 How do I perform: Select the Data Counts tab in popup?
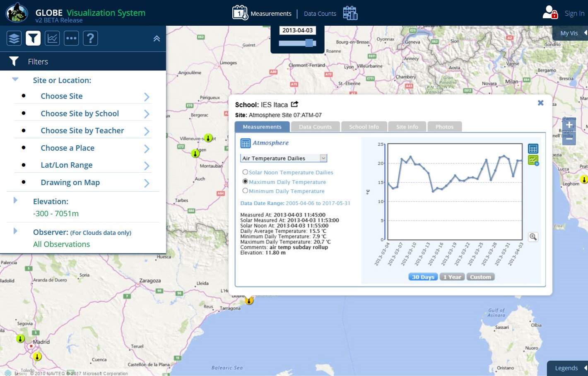[315, 127]
